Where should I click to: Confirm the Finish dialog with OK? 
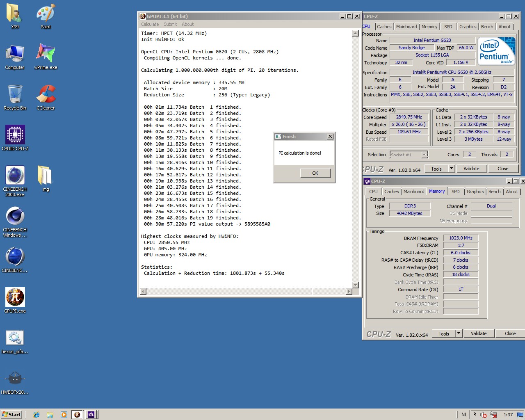click(x=315, y=173)
